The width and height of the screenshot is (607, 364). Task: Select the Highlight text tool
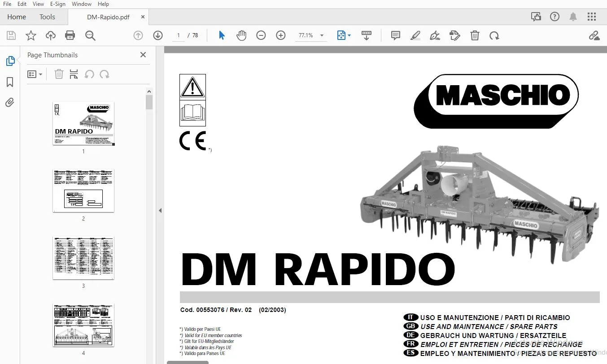click(415, 35)
